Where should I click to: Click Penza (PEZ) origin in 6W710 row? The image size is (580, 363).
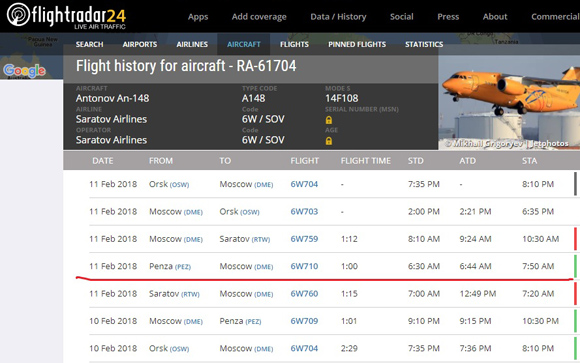[x=170, y=266]
